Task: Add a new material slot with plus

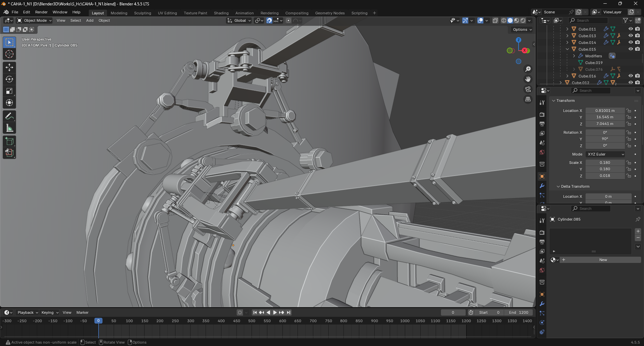Action: [638, 231]
